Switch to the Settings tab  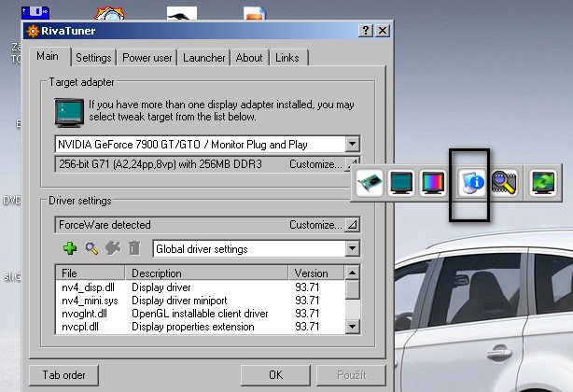[x=93, y=58]
